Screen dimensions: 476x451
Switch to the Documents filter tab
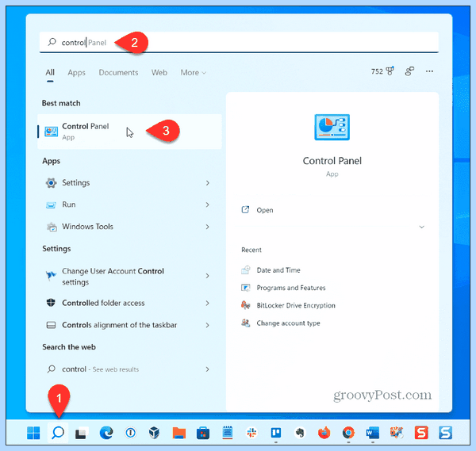pyautogui.click(x=118, y=72)
